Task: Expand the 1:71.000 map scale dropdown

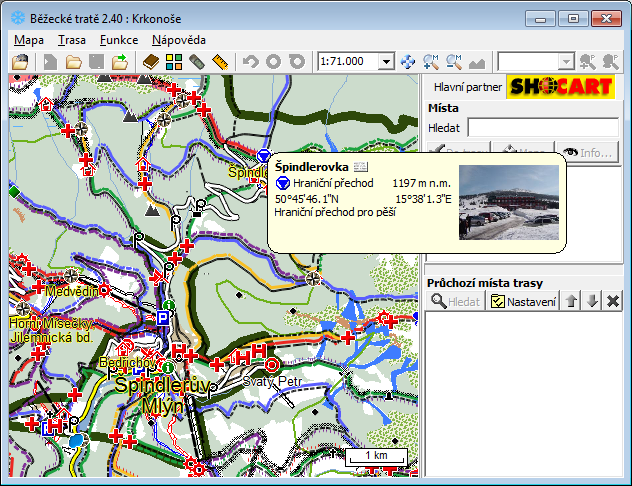Action: pos(387,62)
